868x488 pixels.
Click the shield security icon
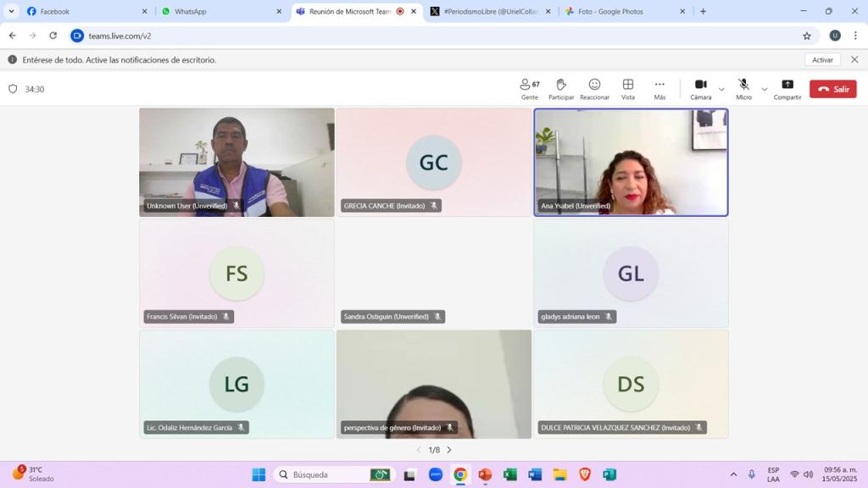click(x=13, y=89)
